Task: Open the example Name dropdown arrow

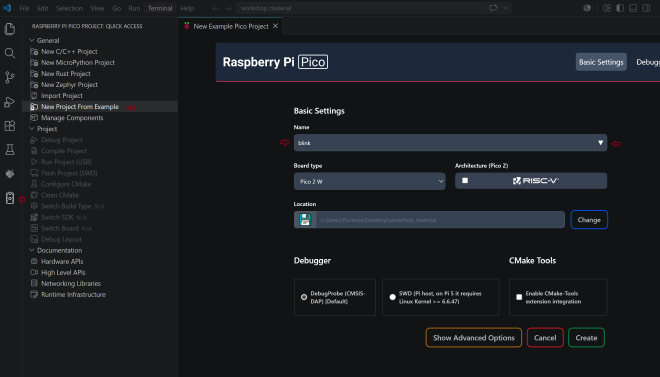Action: 601,143
